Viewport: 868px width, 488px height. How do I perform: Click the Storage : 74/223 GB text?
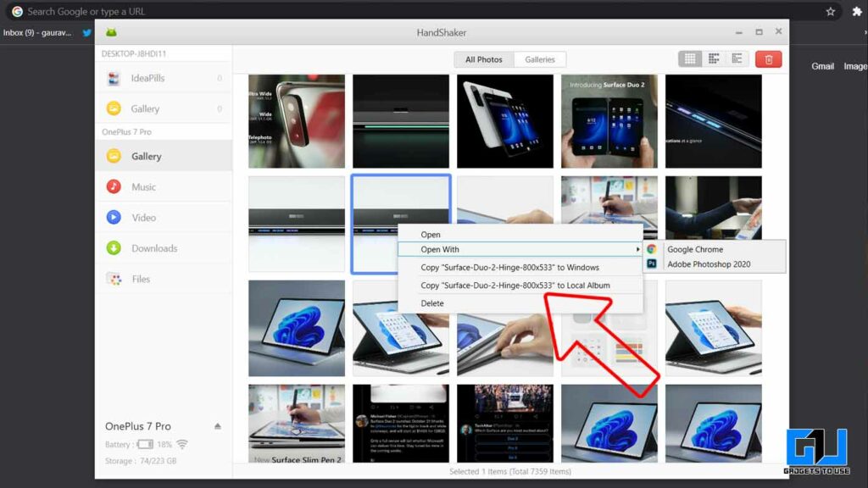(x=141, y=461)
